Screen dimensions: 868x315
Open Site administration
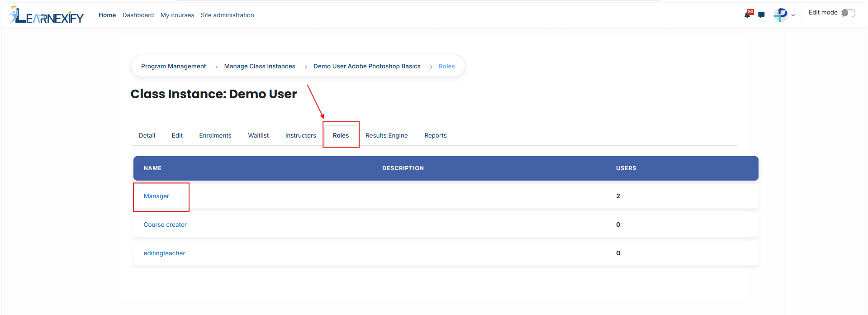(x=228, y=15)
